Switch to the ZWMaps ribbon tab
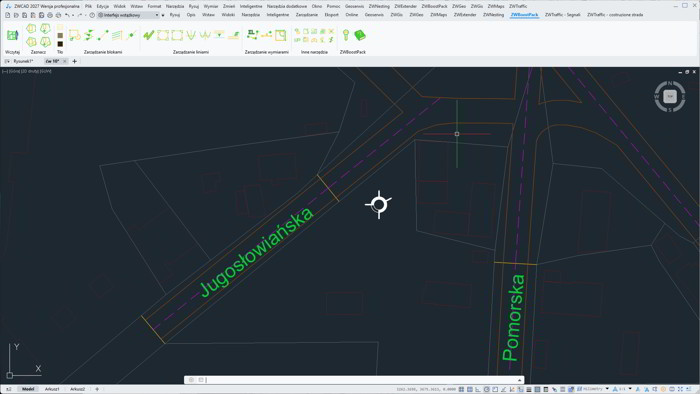 (438, 15)
